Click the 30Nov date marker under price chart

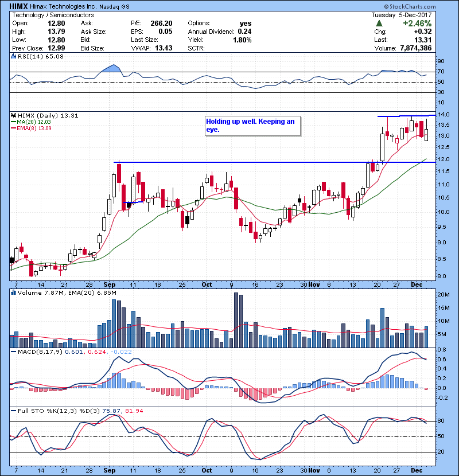[310, 285]
